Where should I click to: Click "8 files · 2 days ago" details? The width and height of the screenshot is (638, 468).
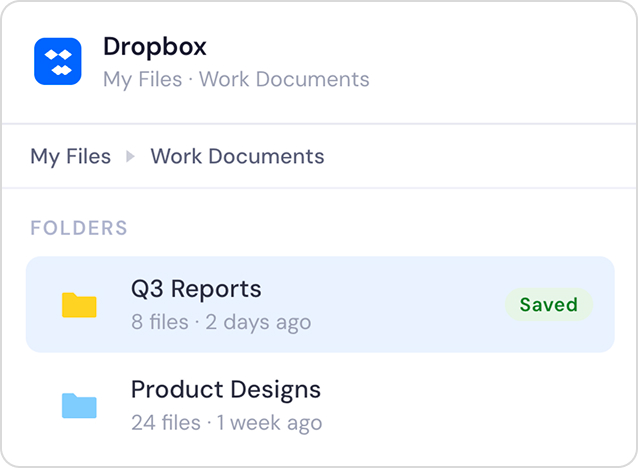pyautogui.click(x=221, y=322)
